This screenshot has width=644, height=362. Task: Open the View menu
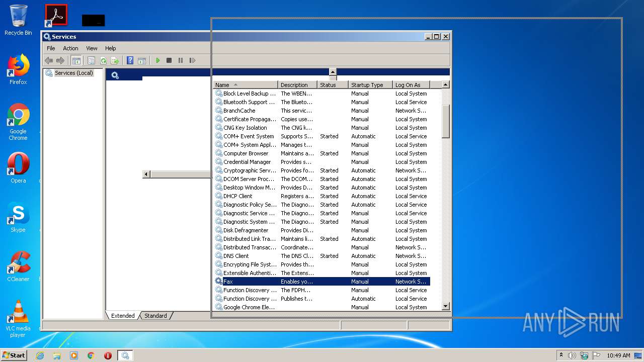92,48
